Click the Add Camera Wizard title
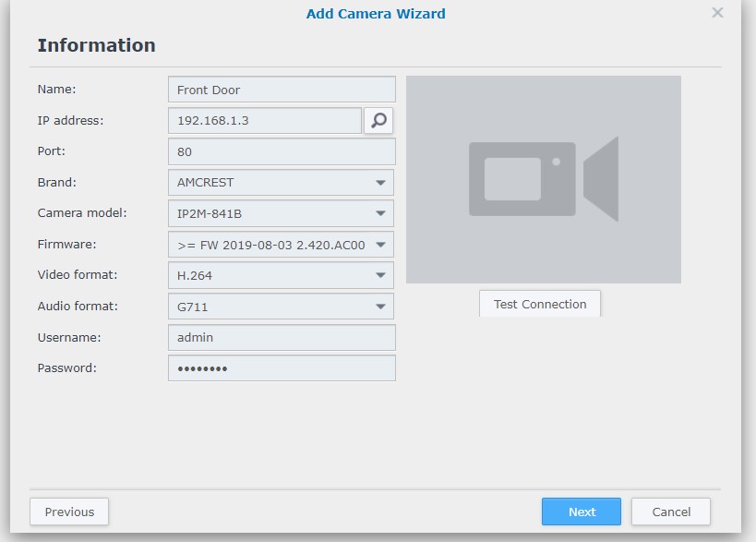756x542 pixels. tap(376, 14)
